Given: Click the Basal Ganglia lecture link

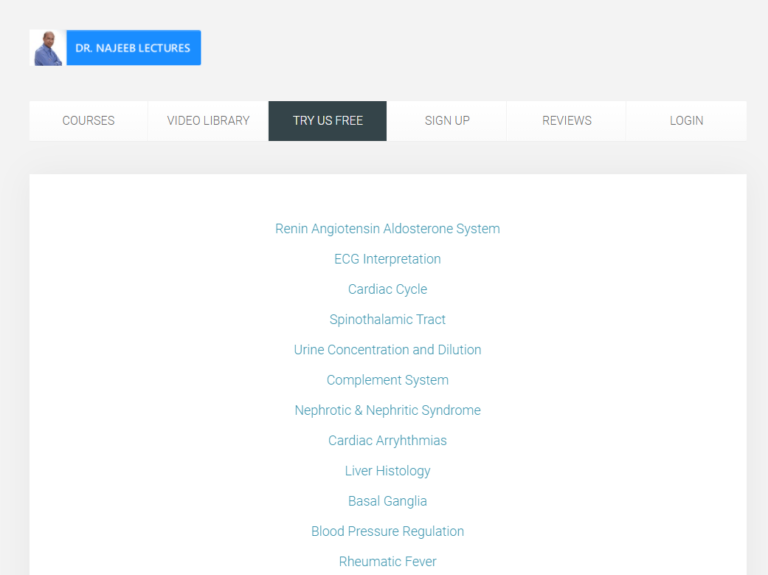Looking at the screenshot, I should coord(387,501).
